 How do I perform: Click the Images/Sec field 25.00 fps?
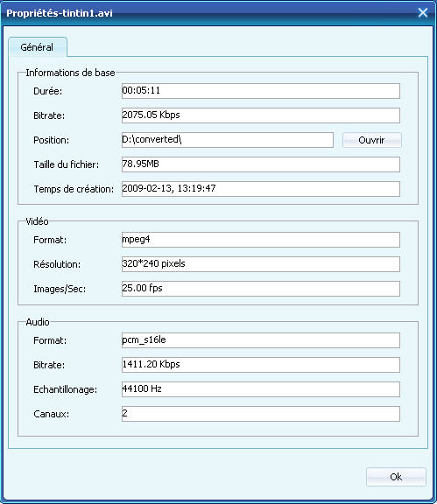[x=261, y=289]
